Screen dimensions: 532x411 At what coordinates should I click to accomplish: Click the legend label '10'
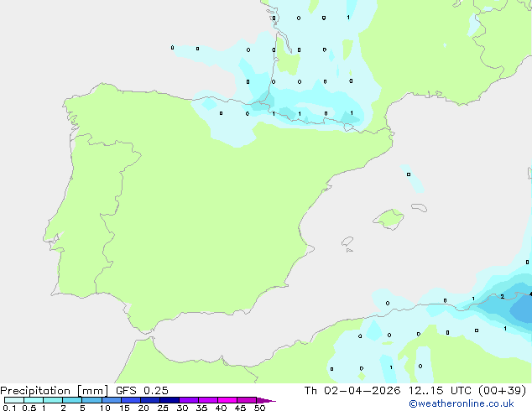(x=105, y=408)
